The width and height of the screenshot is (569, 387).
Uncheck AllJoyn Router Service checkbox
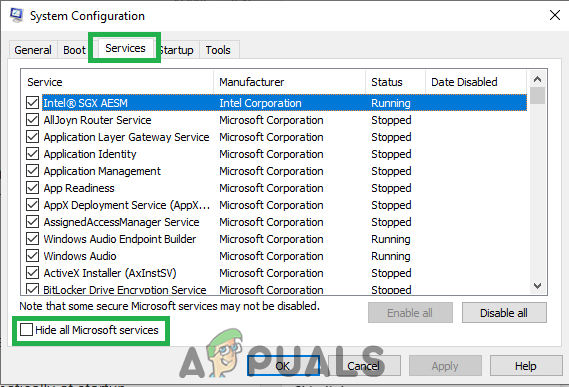[x=32, y=120]
